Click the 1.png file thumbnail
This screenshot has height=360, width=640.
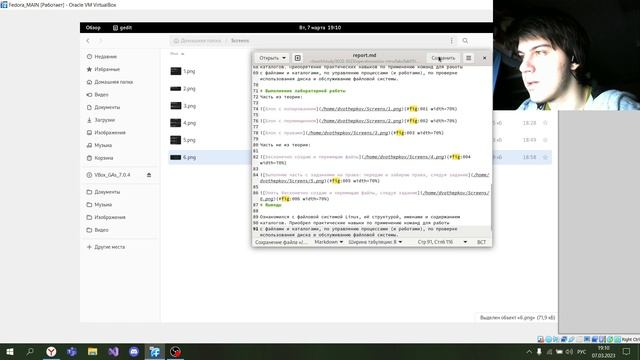click(176, 71)
